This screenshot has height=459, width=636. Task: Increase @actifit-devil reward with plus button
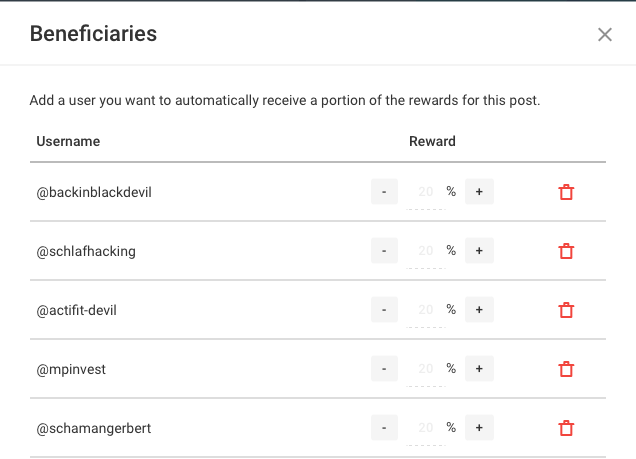[479, 309]
